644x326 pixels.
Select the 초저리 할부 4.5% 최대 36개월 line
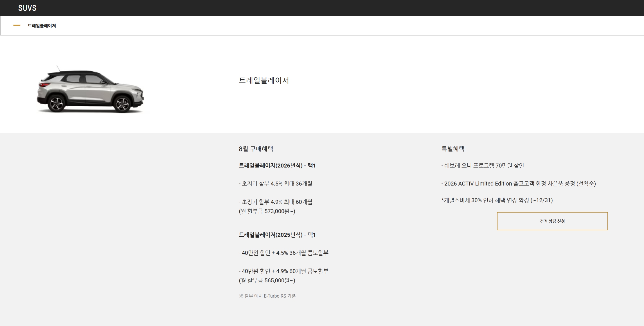tap(276, 184)
